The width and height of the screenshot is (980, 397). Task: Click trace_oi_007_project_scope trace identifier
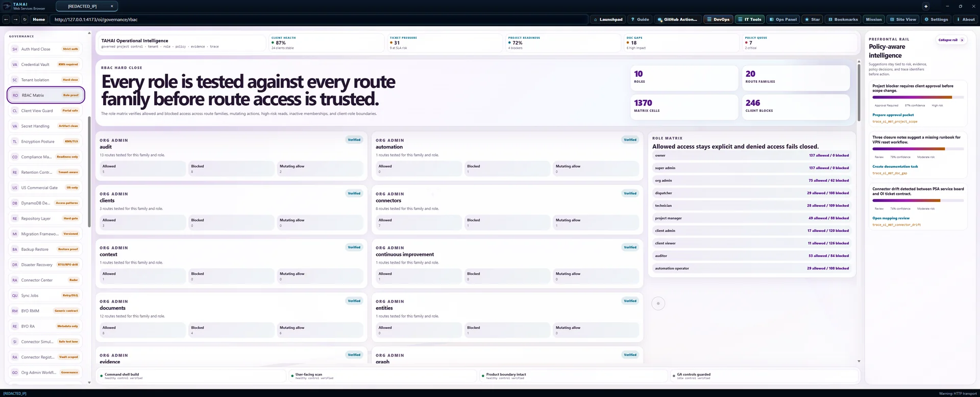895,122
